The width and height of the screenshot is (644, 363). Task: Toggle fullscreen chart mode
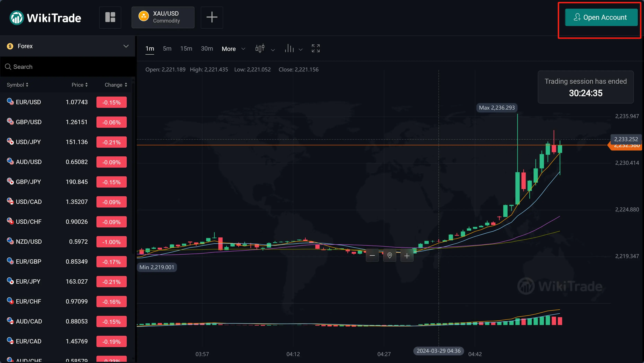pos(316,48)
